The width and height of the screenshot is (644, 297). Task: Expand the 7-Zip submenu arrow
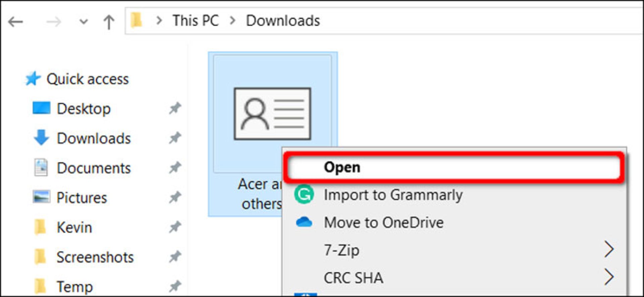click(609, 250)
